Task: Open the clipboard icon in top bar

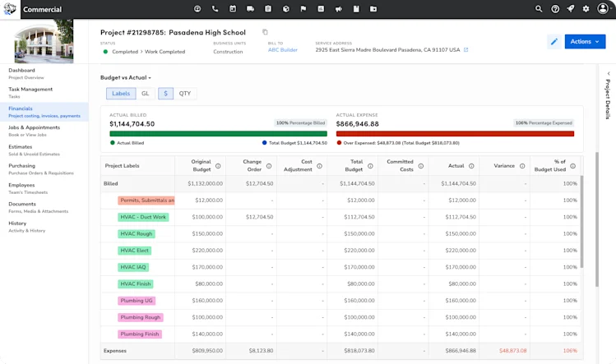Action: [x=268, y=9]
